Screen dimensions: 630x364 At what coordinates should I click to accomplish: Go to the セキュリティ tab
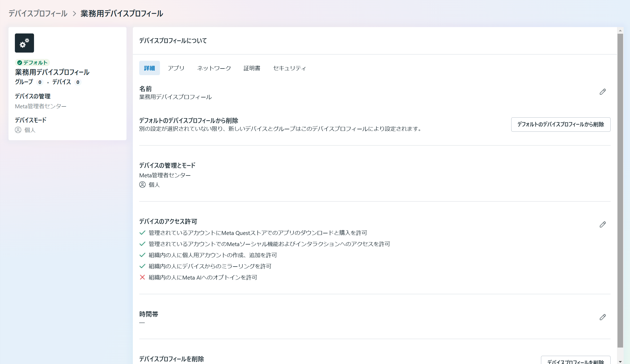pyautogui.click(x=289, y=68)
